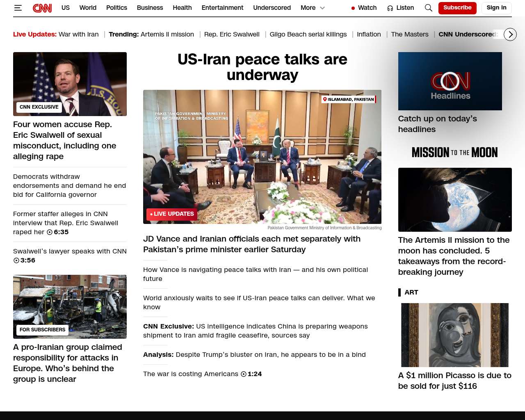Click the Picasso painting thumbnail
Viewport: 525px width, 420px height.
[x=454, y=335]
